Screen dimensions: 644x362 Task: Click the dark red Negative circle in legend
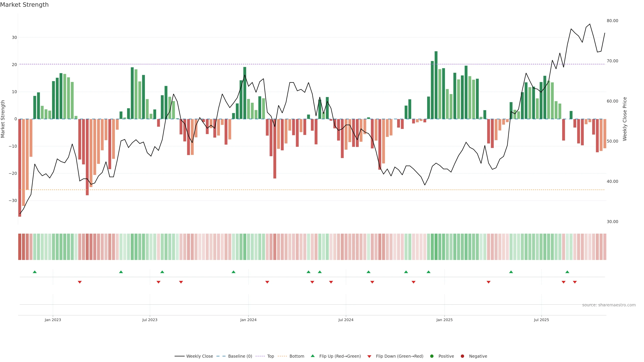coord(462,356)
